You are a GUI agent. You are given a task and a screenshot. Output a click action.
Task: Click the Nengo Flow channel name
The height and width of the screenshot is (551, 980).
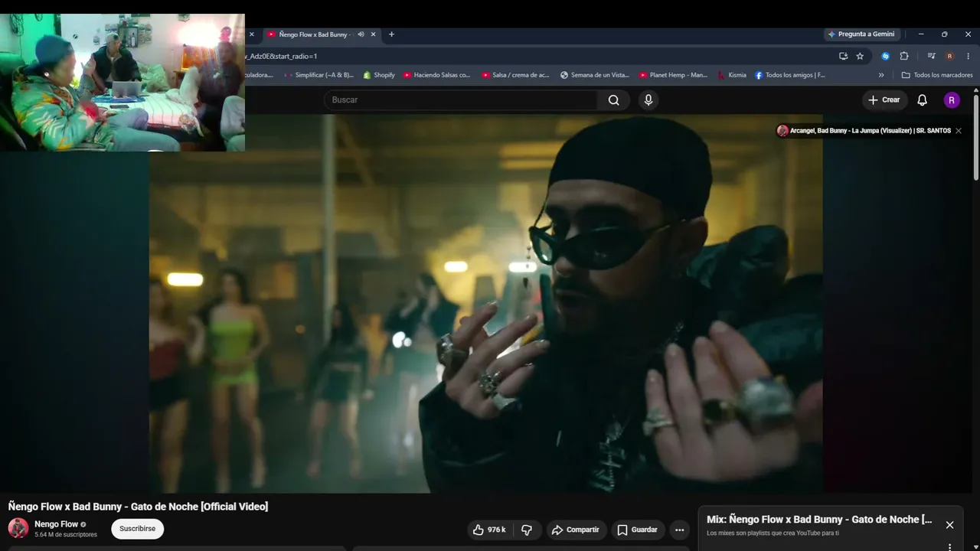point(57,524)
